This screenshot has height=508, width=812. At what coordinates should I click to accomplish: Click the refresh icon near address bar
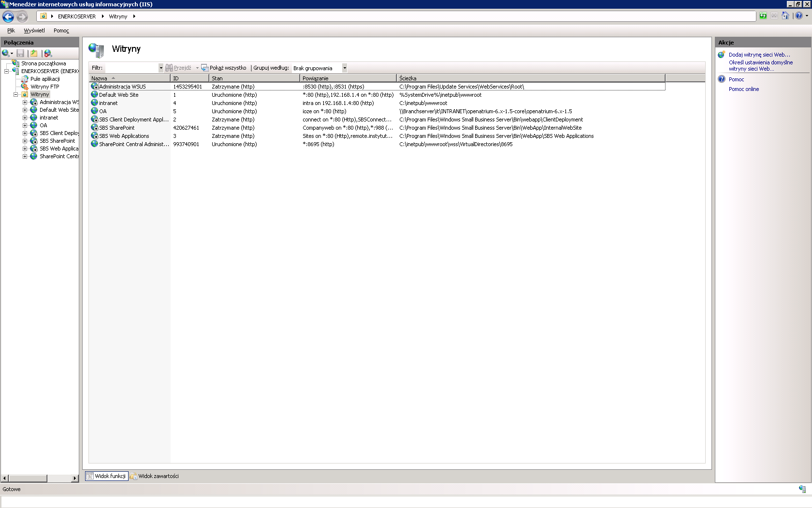coord(763,16)
